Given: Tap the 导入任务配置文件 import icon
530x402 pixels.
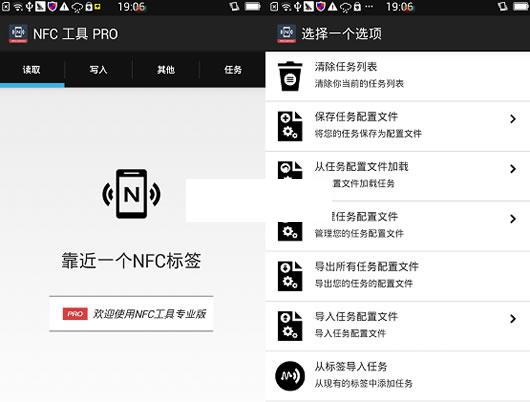Looking at the screenshot, I should (x=290, y=326).
